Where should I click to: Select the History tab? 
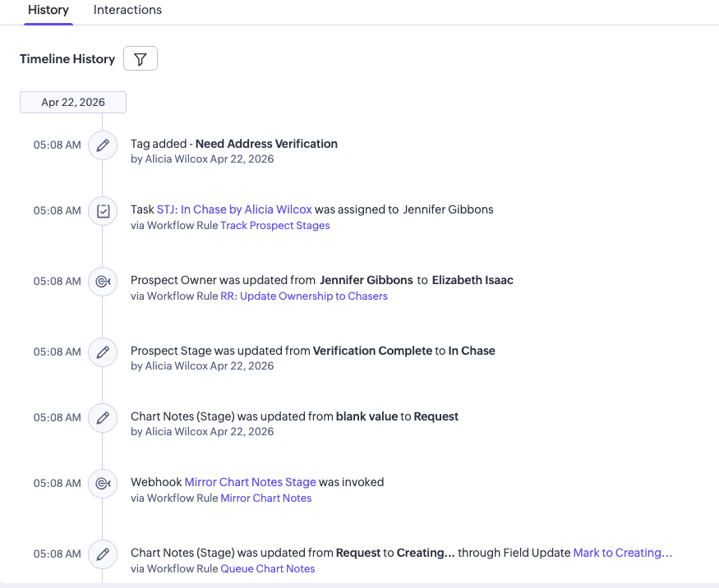pyautogui.click(x=48, y=10)
